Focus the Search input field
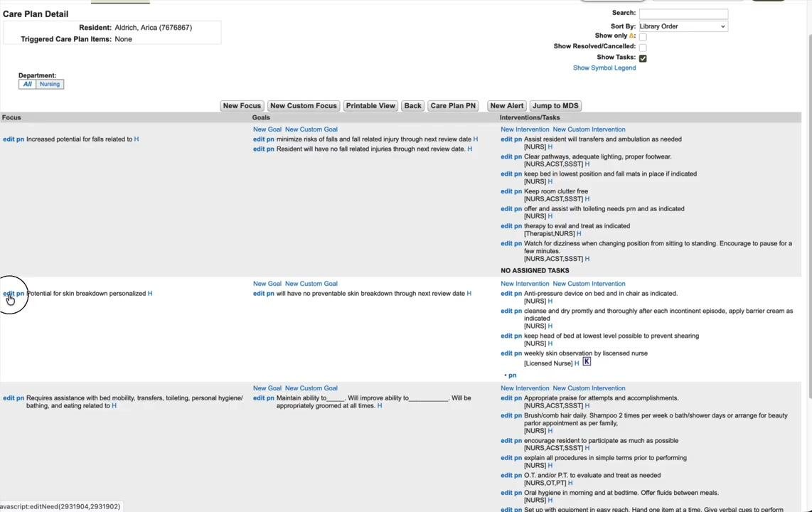The width and height of the screenshot is (812, 512). coord(683,14)
